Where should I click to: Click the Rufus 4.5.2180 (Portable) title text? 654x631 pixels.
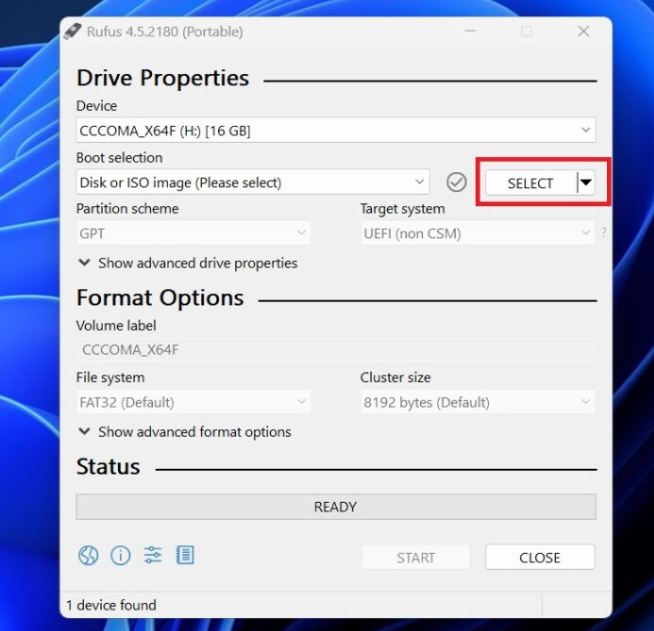click(x=165, y=32)
